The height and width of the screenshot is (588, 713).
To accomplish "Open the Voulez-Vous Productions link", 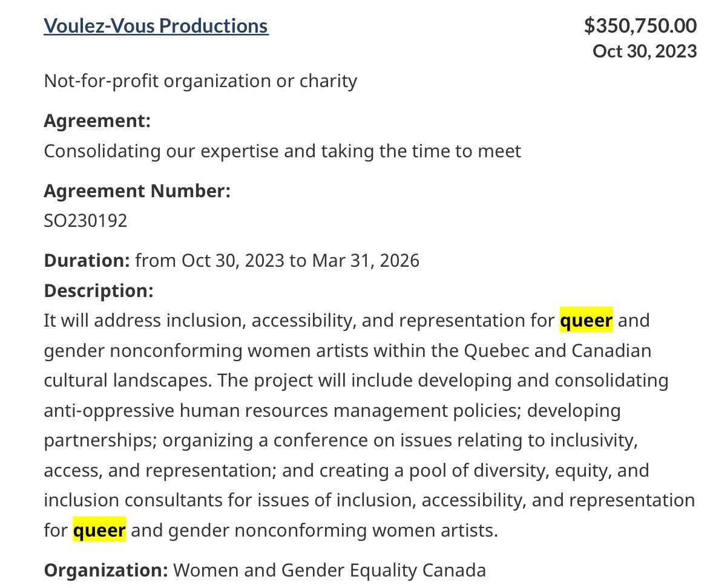I will pyautogui.click(x=156, y=26).
